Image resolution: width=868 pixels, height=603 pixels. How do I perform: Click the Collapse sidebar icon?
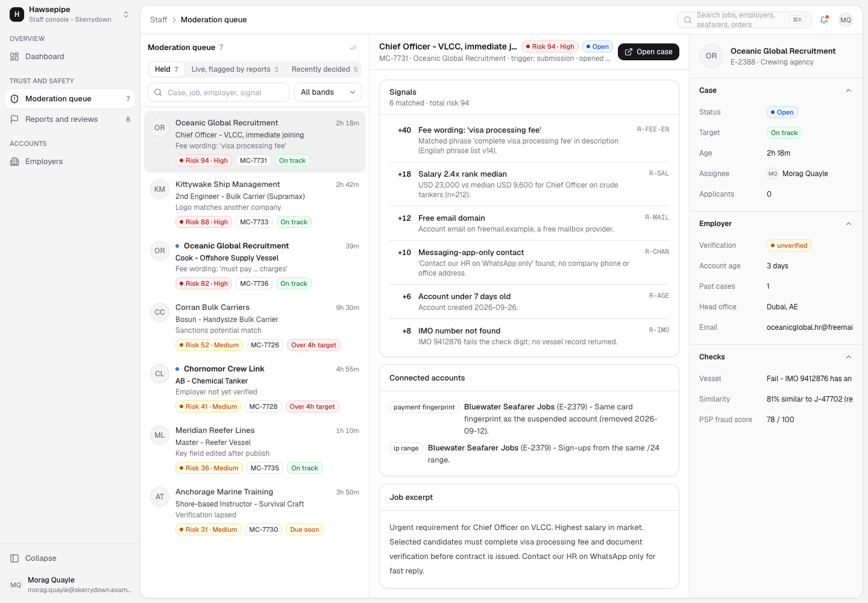(14, 558)
